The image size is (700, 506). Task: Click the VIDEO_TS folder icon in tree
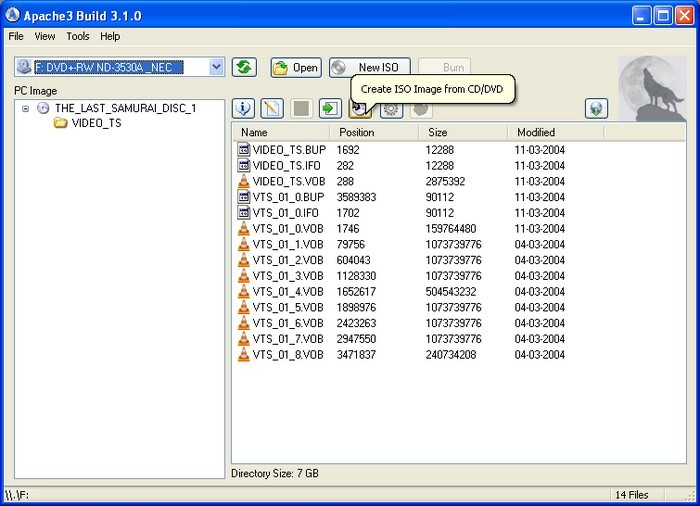click(x=60, y=123)
